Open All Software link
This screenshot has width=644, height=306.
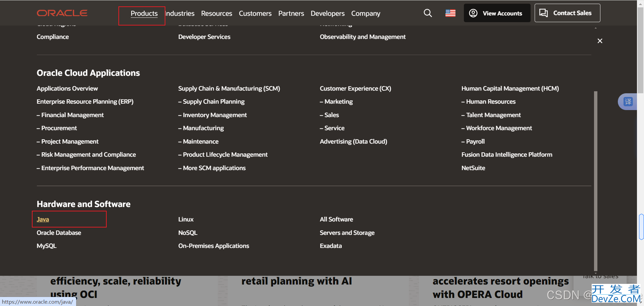click(x=336, y=219)
